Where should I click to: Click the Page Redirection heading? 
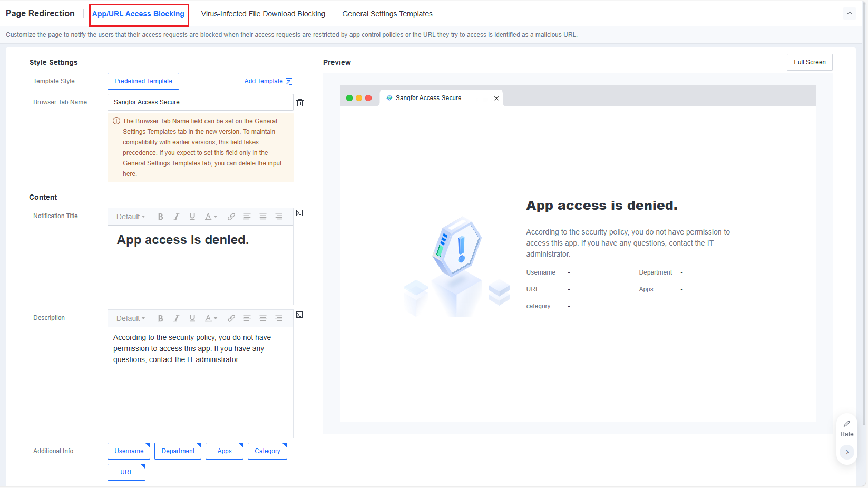pyautogui.click(x=40, y=14)
